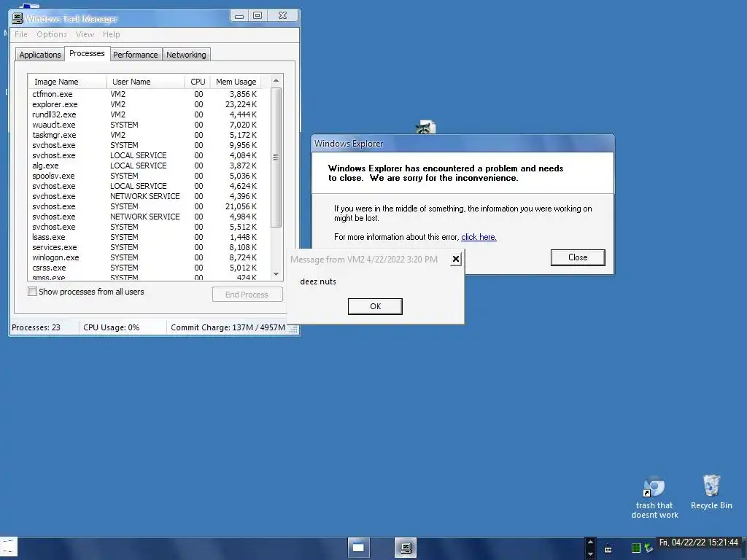Image resolution: width=747 pixels, height=560 pixels.
Task: Click the green square tray icon
Action: point(635,548)
